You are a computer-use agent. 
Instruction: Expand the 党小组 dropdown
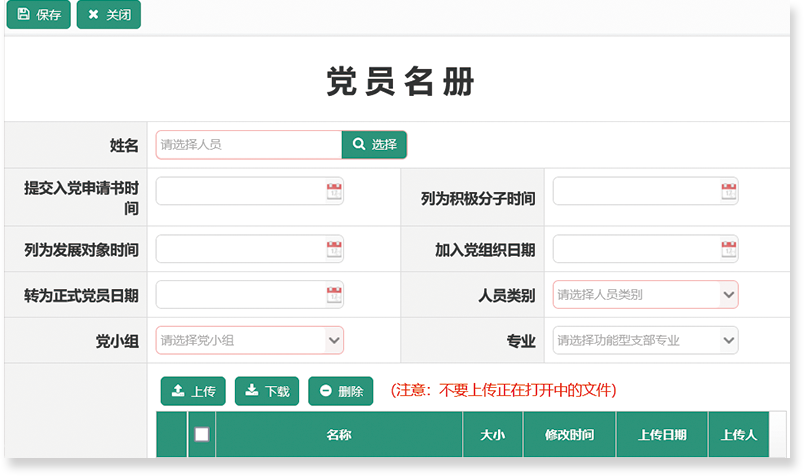pyautogui.click(x=333, y=340)
